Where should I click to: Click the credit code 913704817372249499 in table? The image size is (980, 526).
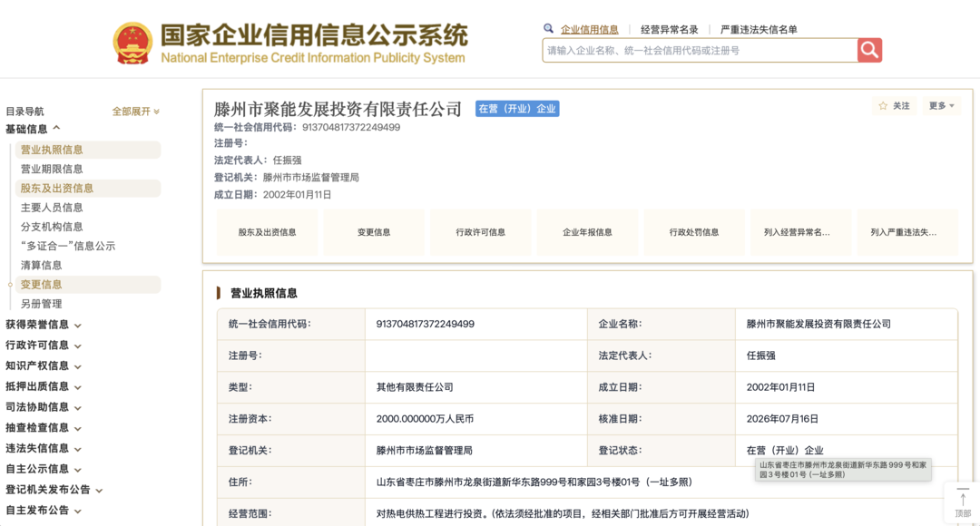(425, 325)
